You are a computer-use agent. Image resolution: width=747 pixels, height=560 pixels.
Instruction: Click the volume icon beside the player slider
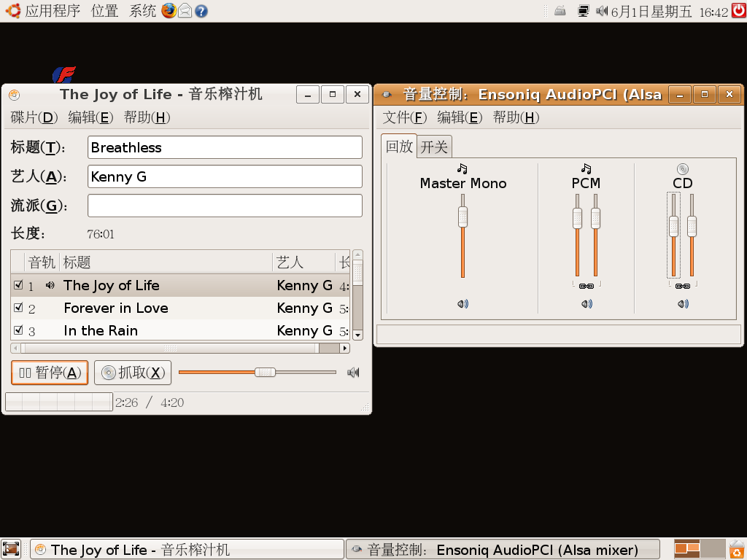point(353,373)
